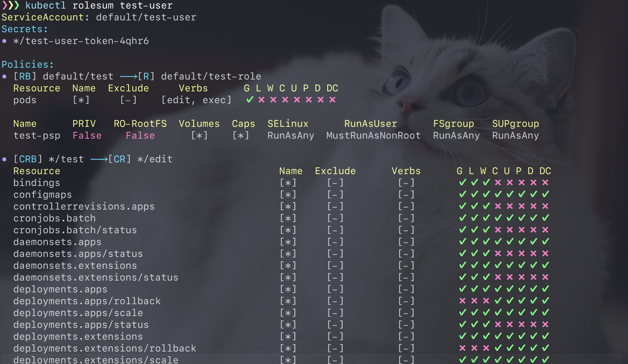Select the 'False' value under RO-RootFS

point(140,136)
